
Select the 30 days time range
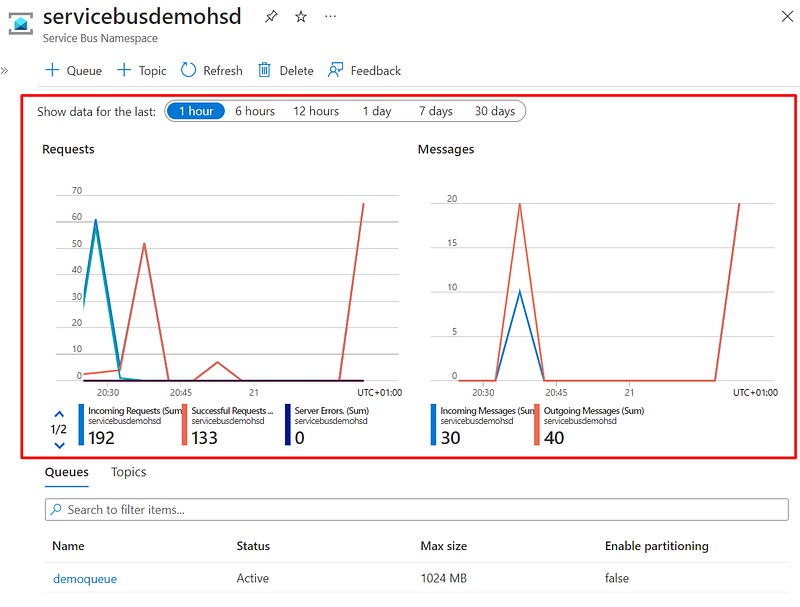[x=495, y=111]
